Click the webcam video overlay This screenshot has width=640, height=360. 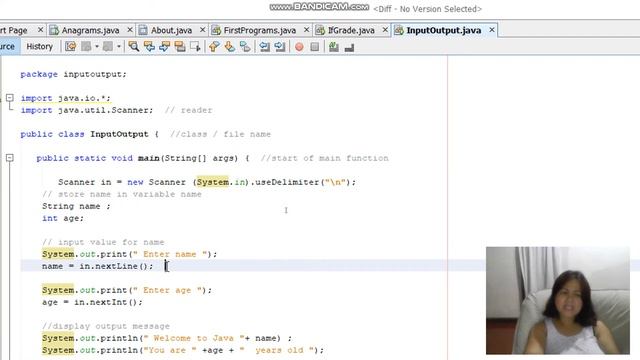(558, 300)
